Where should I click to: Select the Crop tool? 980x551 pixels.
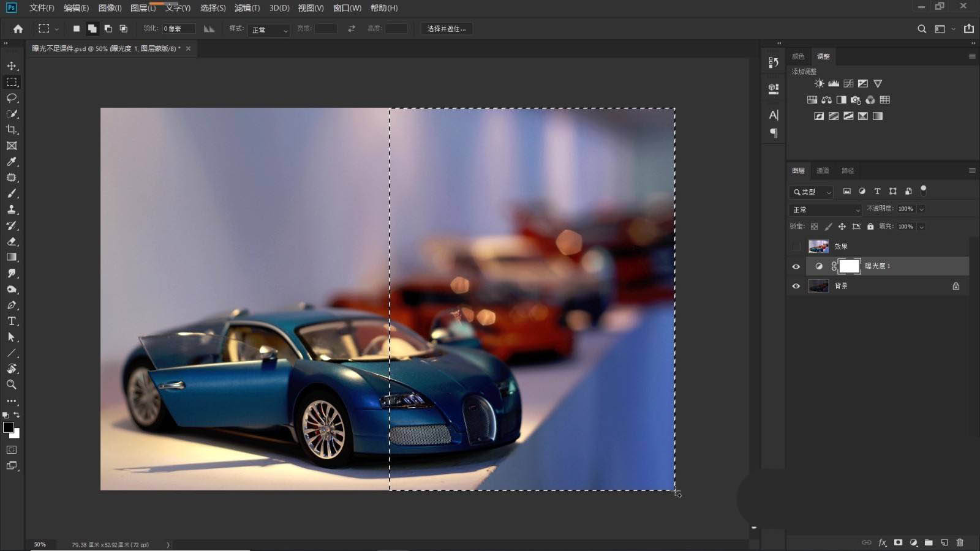pos(12,130)
